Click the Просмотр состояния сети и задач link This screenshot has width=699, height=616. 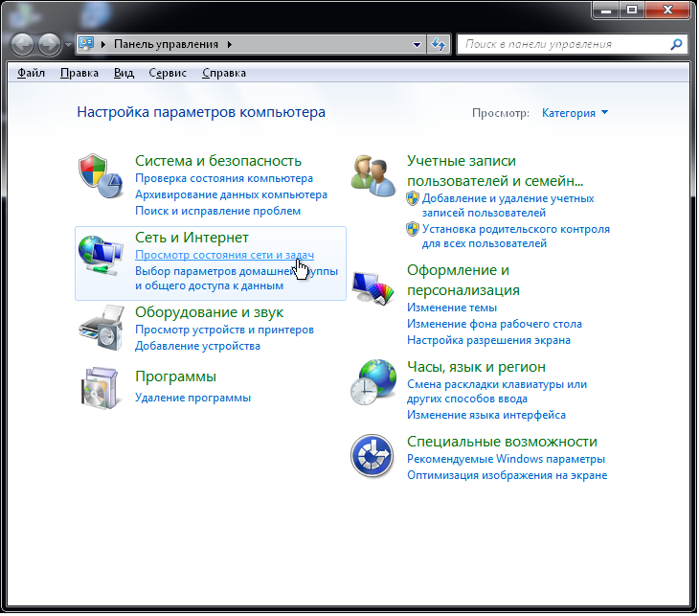[224, 255]
